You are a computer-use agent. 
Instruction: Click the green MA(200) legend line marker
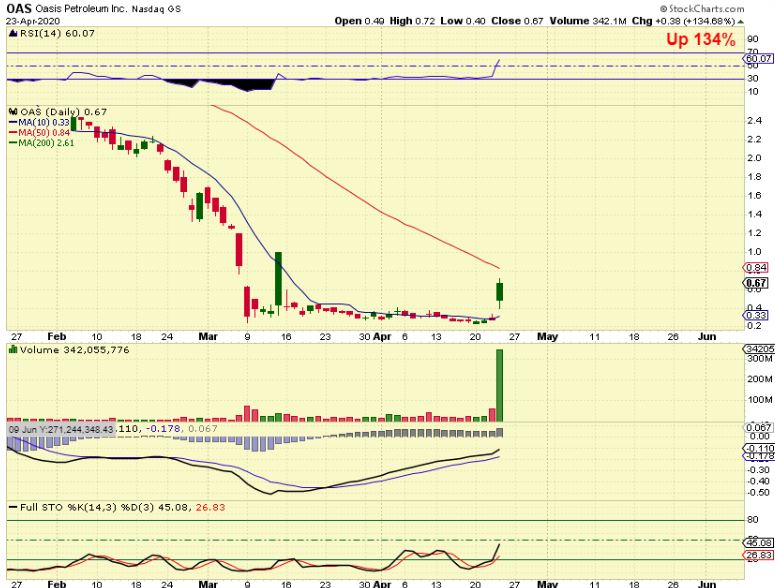click(13, 143)
